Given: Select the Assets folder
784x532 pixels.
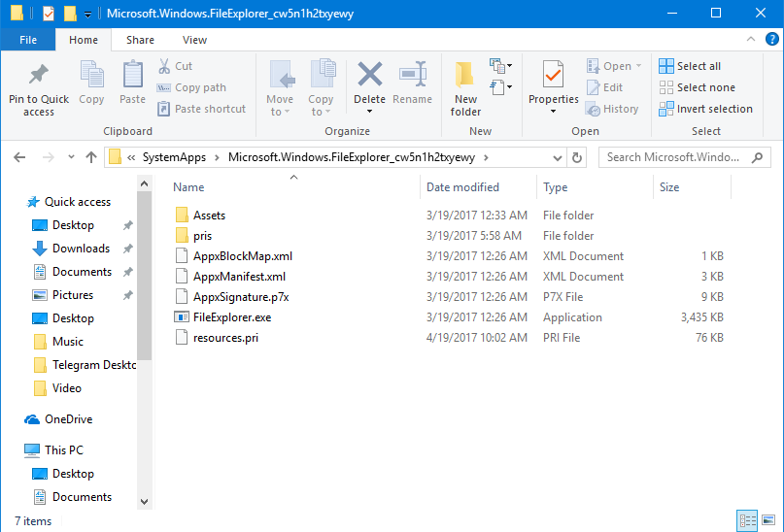Looking at the screenshot, I should (200, 216).
